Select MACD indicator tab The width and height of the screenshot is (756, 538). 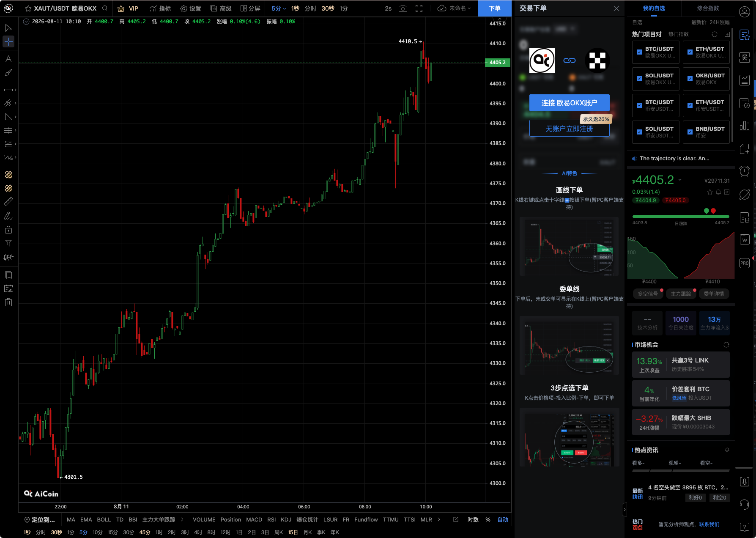click(254, 519)
